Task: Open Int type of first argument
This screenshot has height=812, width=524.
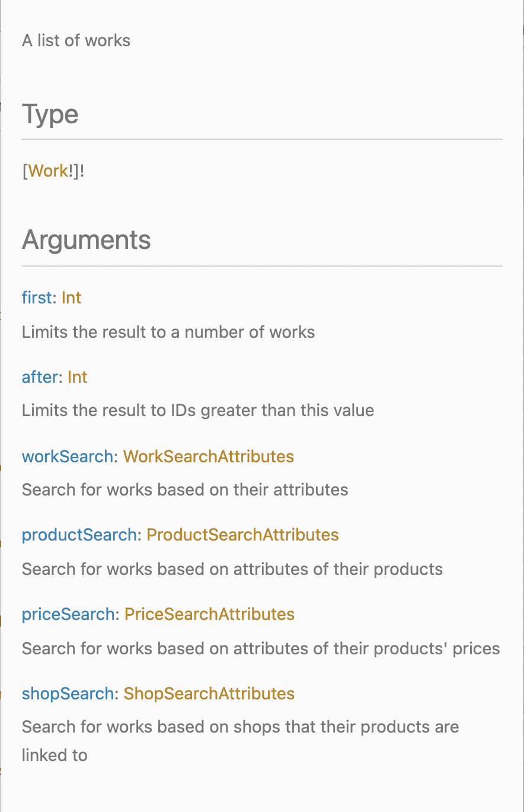Action: pos(71,298)
